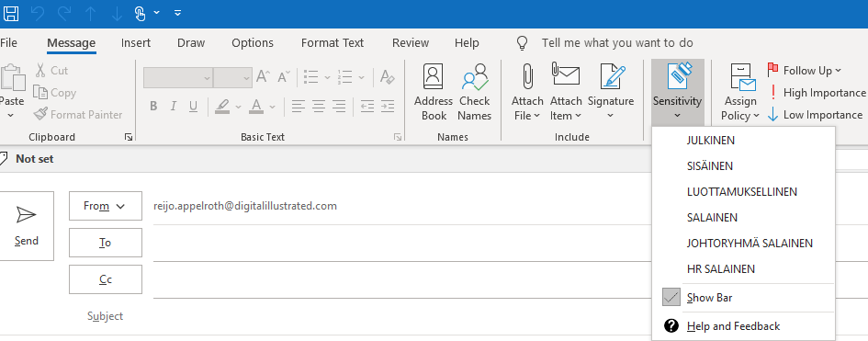868x341 pixels.
Task: Paste clipboard contents
Action: coord(12,91)
